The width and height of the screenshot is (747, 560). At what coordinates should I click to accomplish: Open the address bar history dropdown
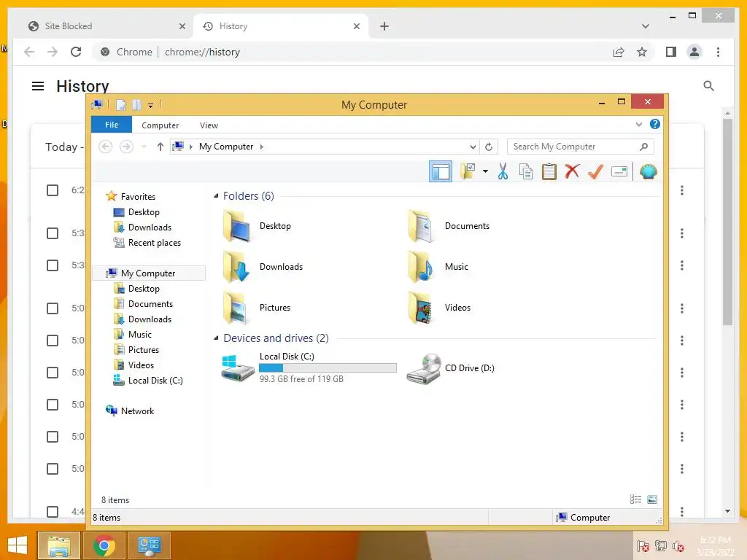(473, 147)
